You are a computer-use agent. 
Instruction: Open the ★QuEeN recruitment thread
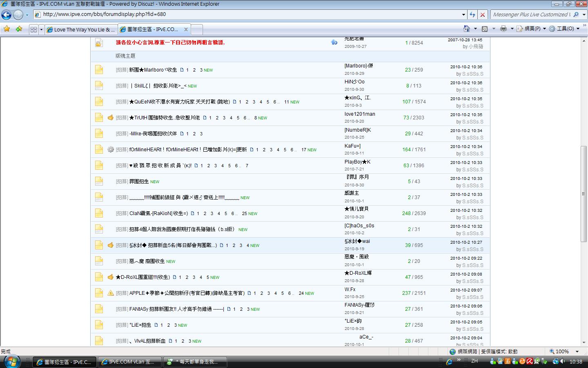click(x=179, y=102)
